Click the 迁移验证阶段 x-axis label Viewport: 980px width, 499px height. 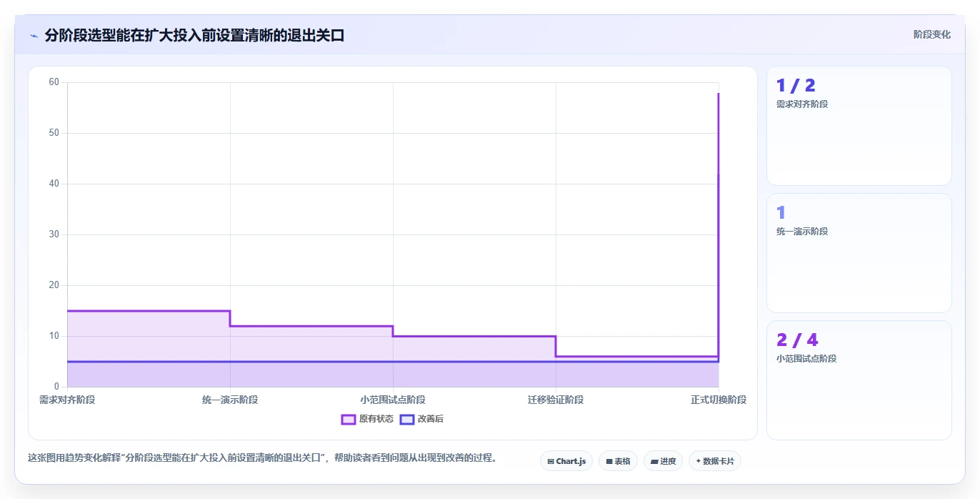[556, 400]
